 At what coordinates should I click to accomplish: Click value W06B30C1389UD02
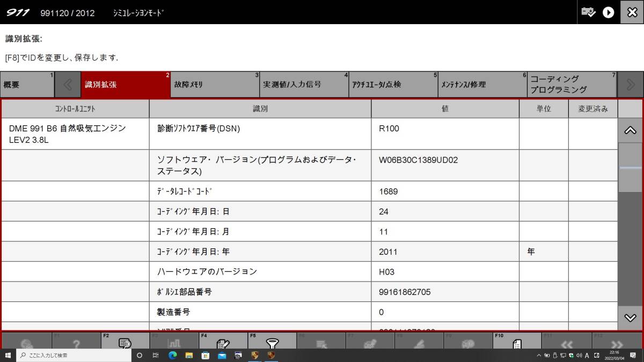419,160
